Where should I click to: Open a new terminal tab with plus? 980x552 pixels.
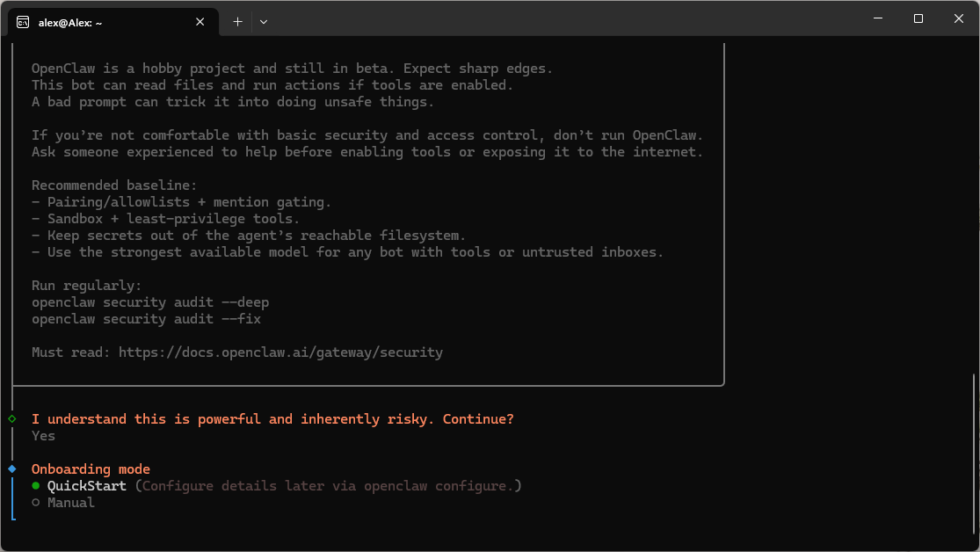237,22
